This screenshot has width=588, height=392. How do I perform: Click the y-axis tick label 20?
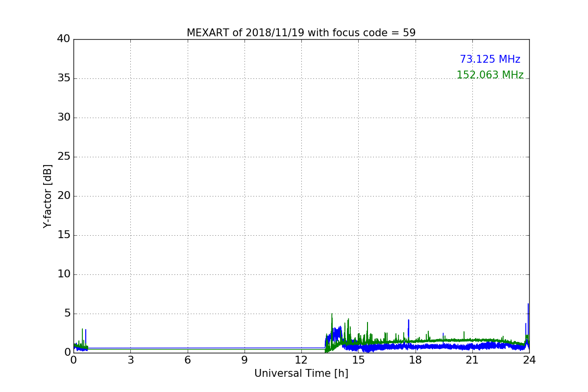click(64, 196)
